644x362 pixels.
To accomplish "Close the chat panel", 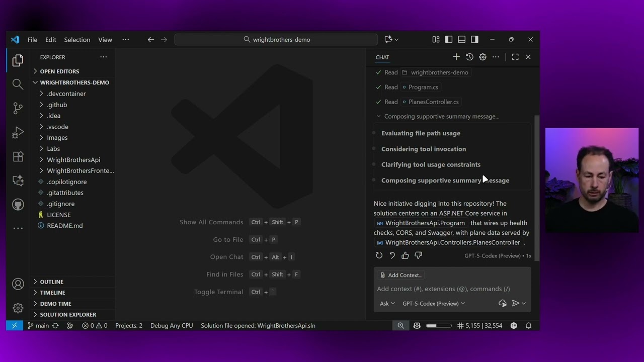I will (528, 57).
